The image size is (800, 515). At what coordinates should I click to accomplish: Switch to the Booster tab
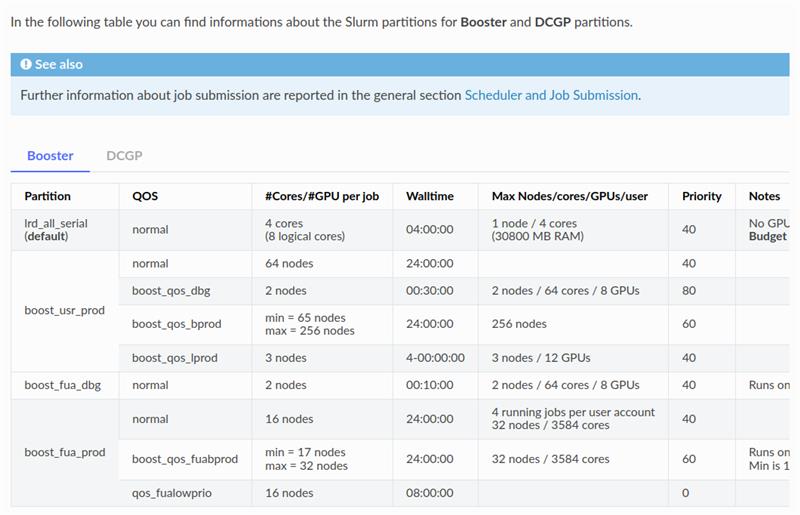(x=50, y=156)
